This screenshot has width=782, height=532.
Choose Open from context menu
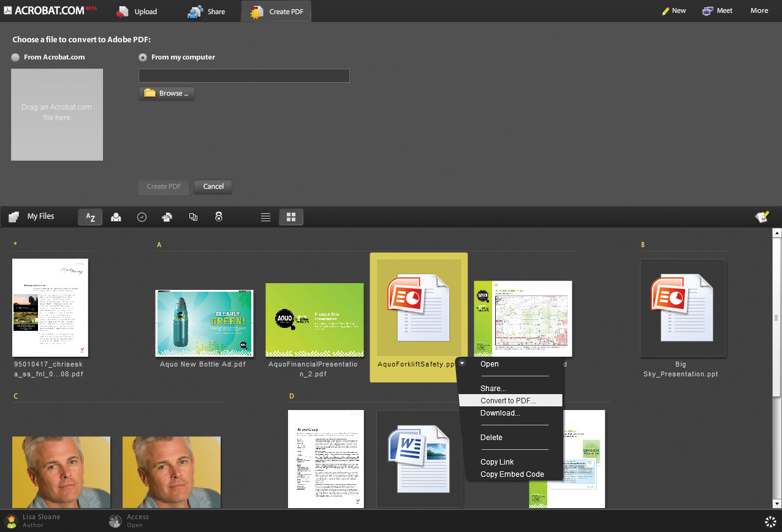[490, 364]
